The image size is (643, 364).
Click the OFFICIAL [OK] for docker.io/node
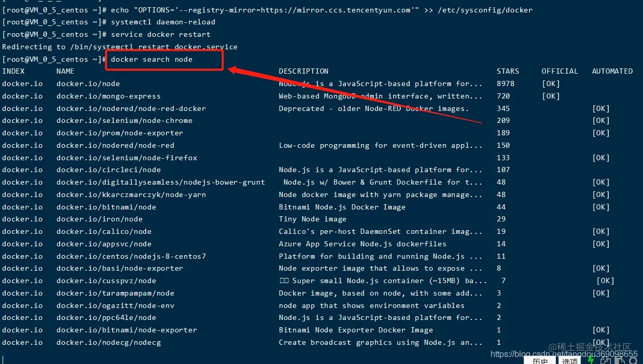point(551,83)
